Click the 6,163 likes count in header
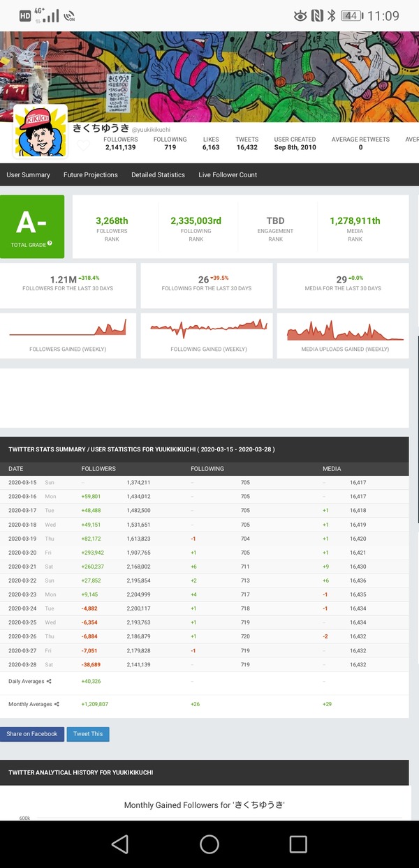This screenshot has height=868, width=419. point(211,147)
